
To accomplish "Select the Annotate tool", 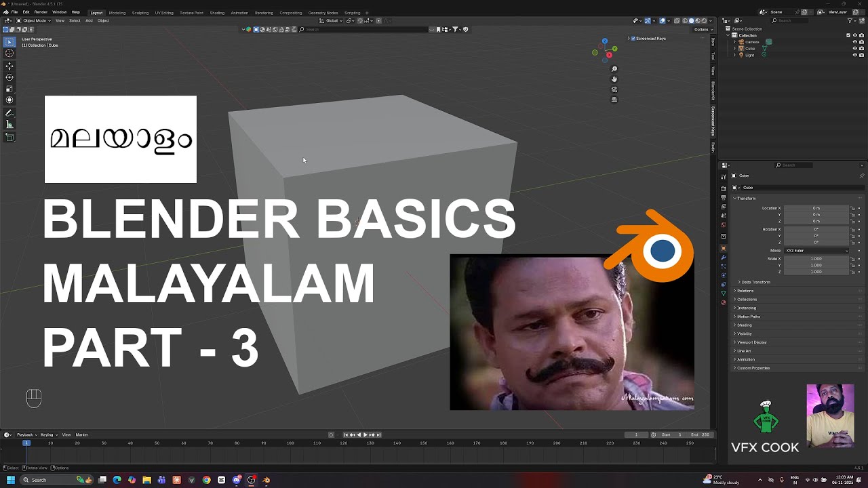I will tap(9, 113).
